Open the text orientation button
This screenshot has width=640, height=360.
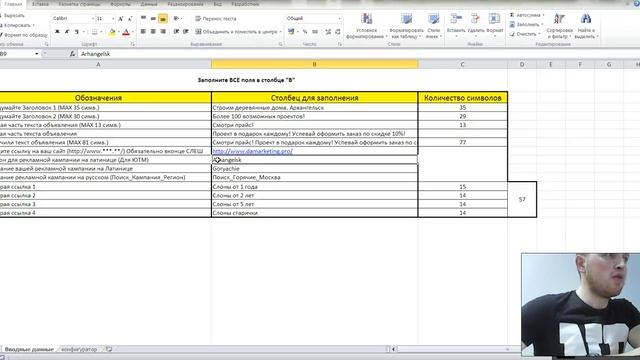[176, 18]
